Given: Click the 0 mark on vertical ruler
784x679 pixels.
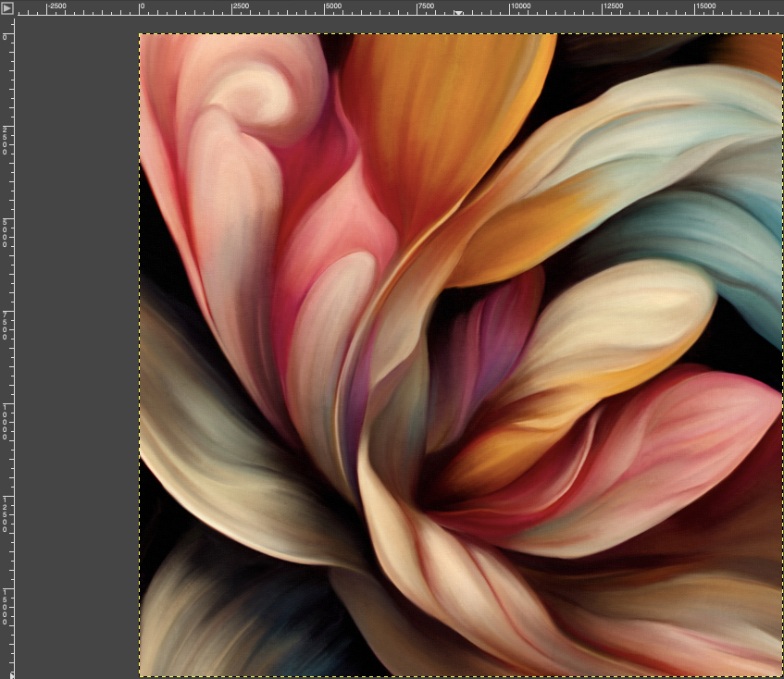Looking at the screenshot, I should point(7,35).
